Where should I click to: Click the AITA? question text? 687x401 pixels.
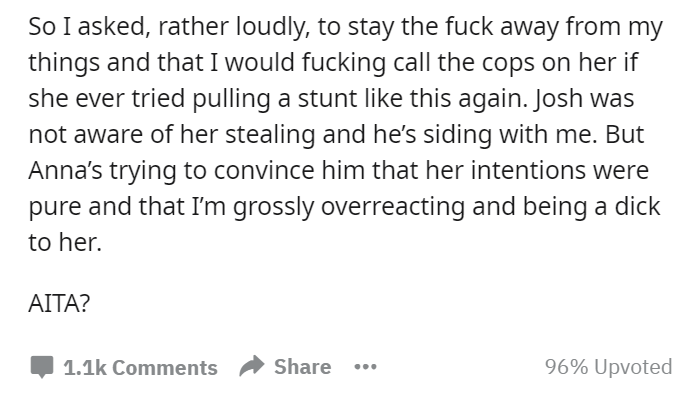point(59,303)
